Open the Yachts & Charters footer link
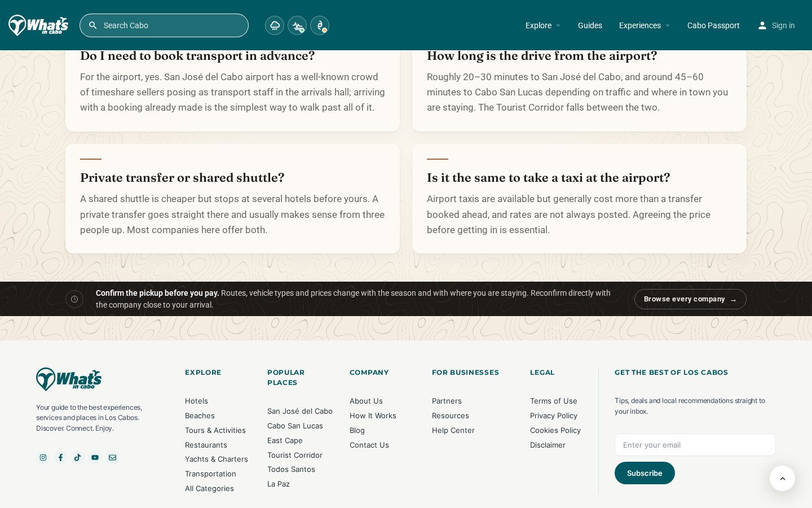 (x=217, y=459)
